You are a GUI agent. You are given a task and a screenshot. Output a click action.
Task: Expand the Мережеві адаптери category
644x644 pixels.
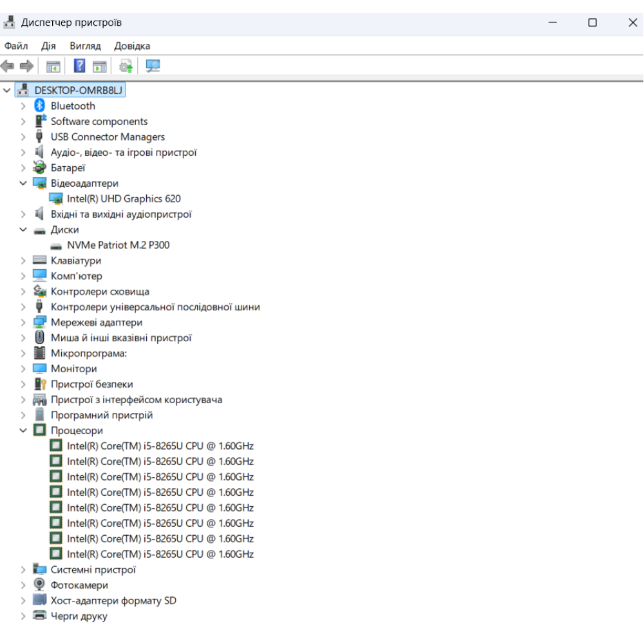click(x=23, y=323)
